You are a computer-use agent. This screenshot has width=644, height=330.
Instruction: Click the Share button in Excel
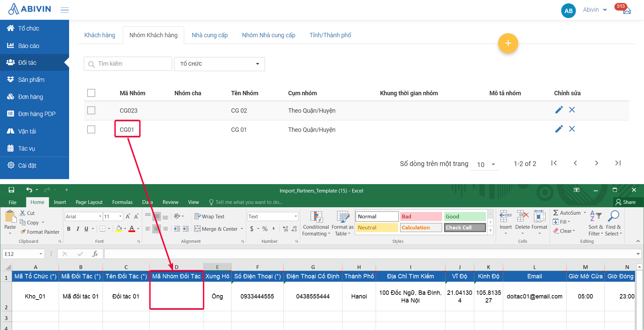click(x=626, y=202)
